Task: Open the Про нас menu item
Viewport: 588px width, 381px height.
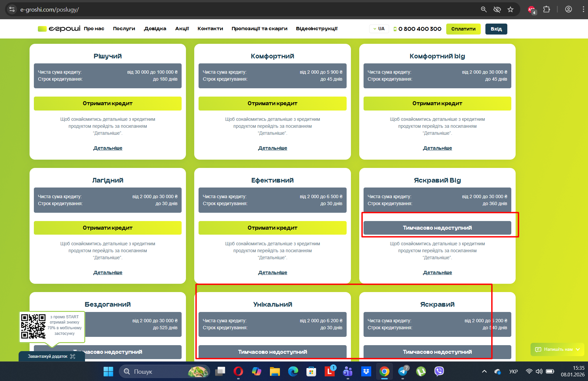Action: (94, 29)
